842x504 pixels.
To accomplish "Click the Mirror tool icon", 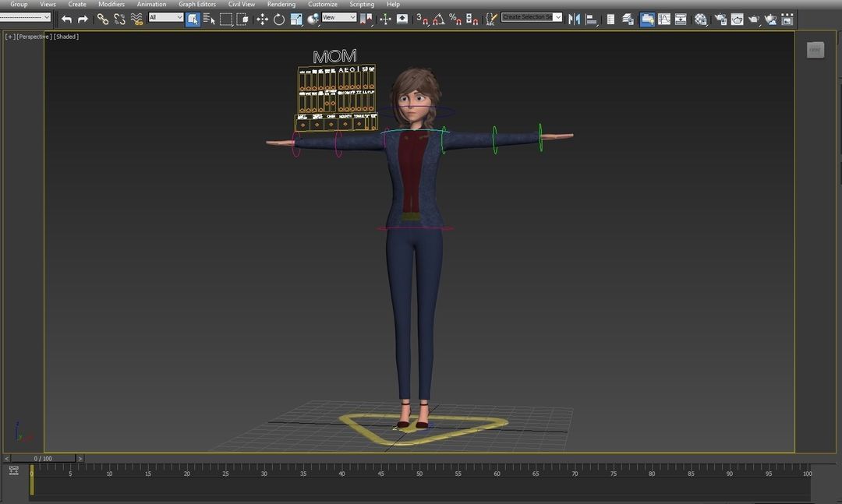I will point(573,19).
